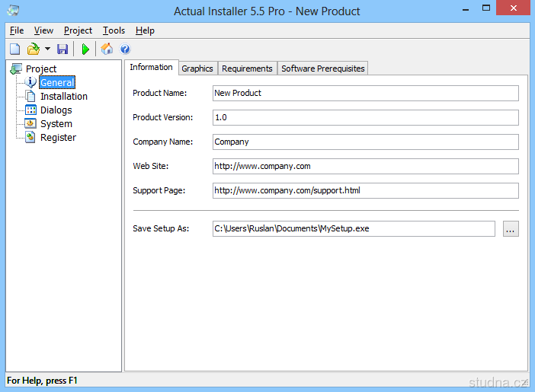Open the System section in tree

(x=56, y=124)
